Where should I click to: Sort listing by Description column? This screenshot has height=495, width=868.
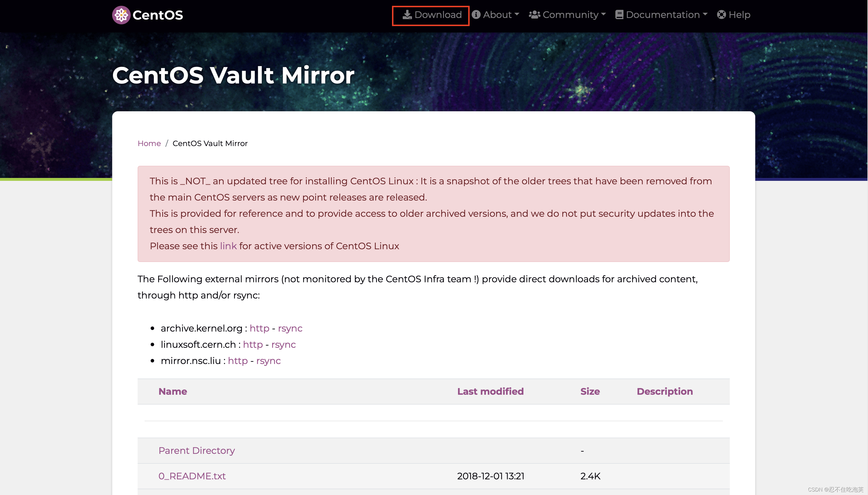[x=665, y=392]
